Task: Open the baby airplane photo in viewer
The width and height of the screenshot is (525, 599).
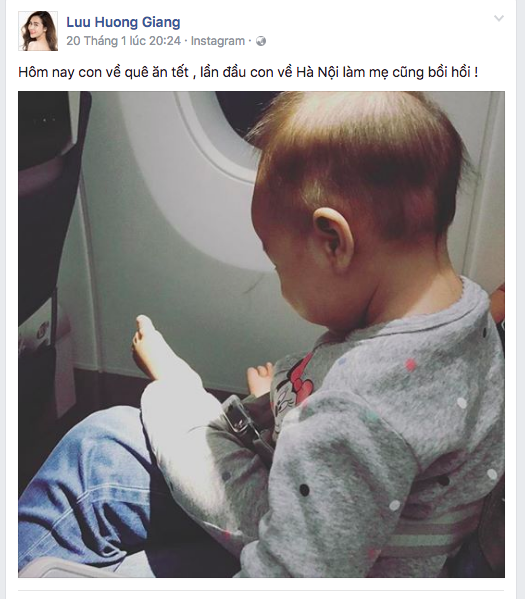Action: [x=261, y=334]
